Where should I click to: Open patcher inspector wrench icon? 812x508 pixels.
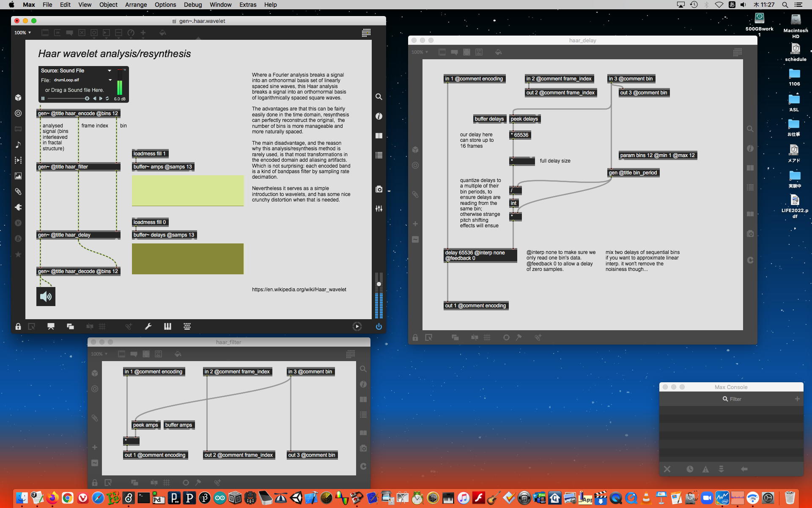(148, 326)
